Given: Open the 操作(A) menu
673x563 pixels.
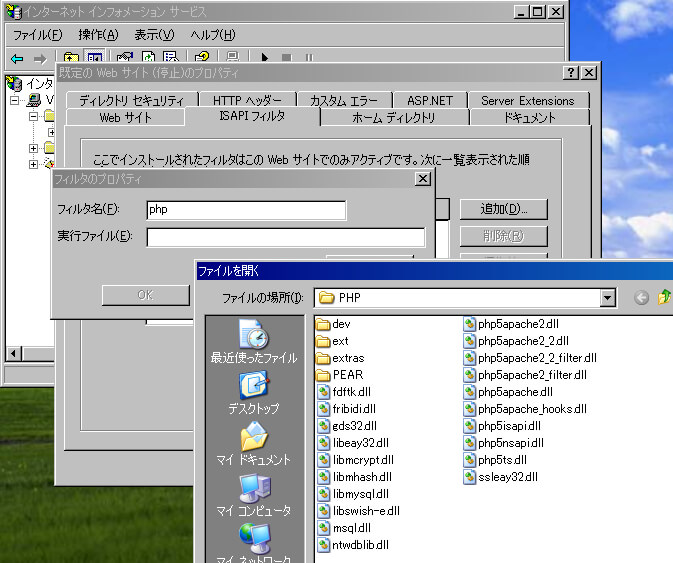Looking at the screenshot, I should tap(98, 35).
